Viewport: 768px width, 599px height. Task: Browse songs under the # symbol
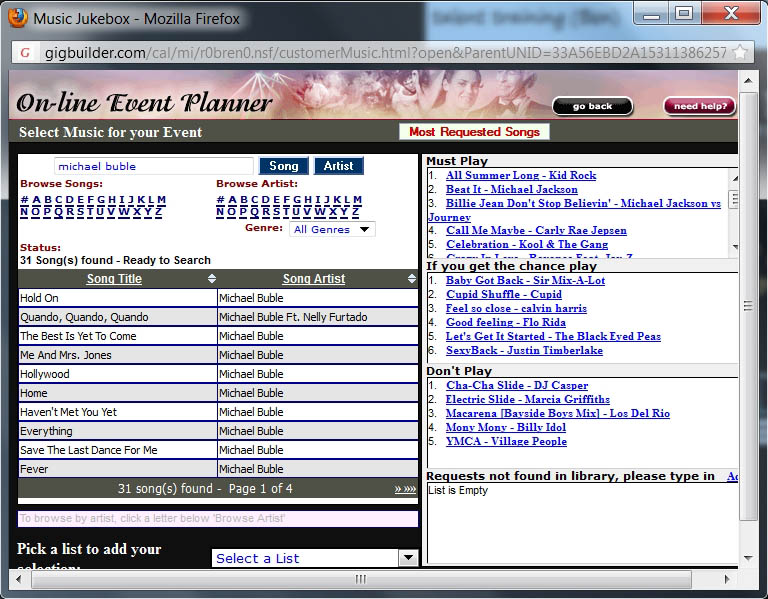tap(24, 200)
